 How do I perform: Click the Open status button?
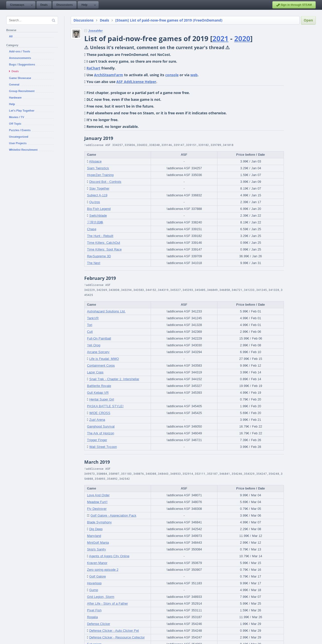coord(308,20)
